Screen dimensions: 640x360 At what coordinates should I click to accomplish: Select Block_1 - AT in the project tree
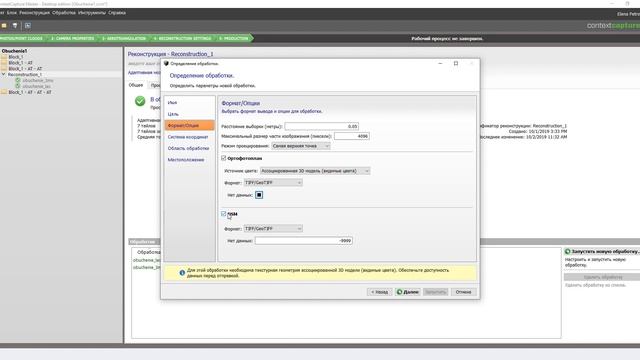coord(20,63)
